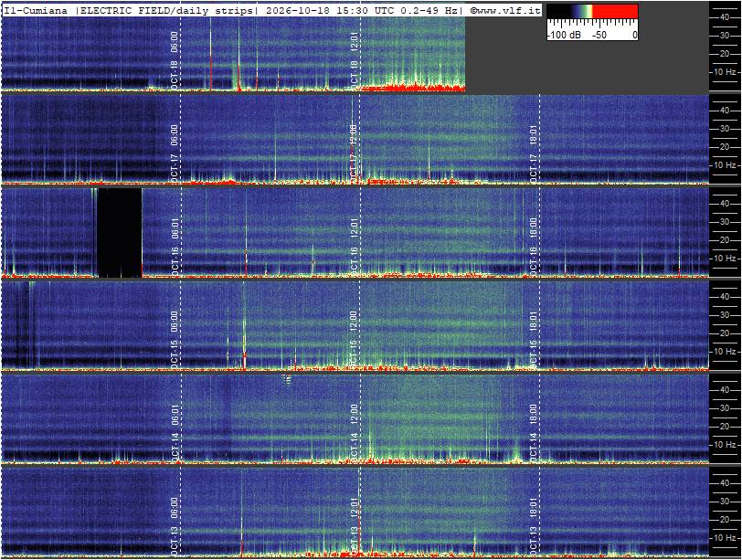Click the 40 axis label of OCT-15 strip
The width and height of the screenshot is (742, 560).
(x=725, y=297)
